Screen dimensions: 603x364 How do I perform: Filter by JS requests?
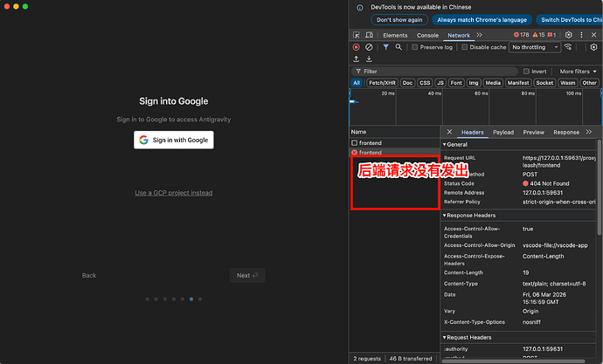[x=440, y=83]
